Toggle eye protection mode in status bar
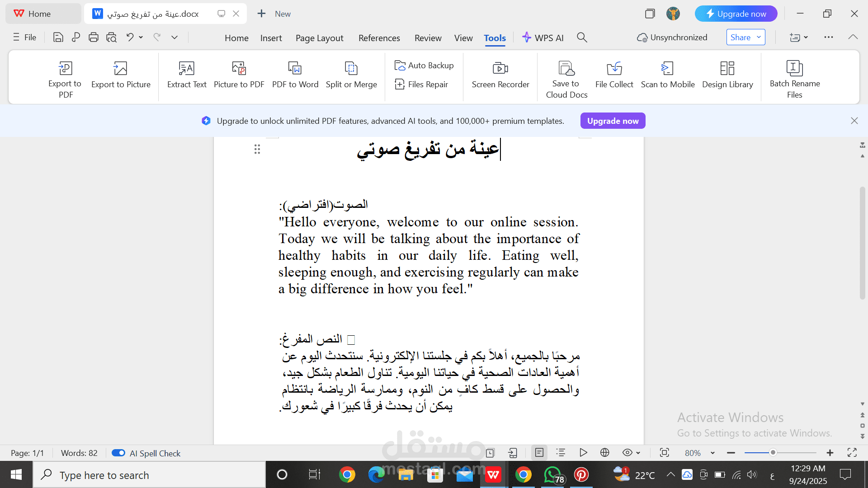This screenshot has height=488, width=868. tap(627, 453)
